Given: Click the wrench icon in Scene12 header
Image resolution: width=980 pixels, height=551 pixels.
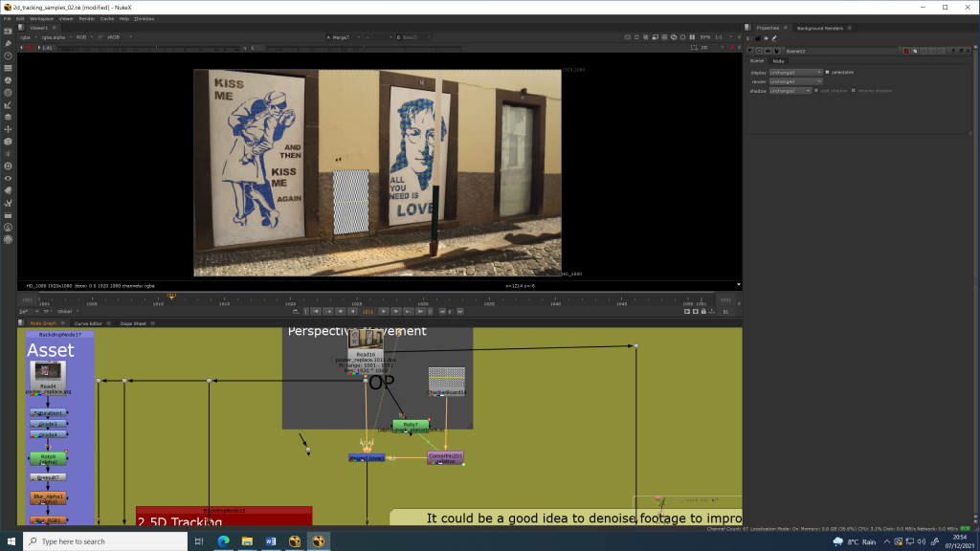Looking at the screenshot, I should (x=777, y=52).
